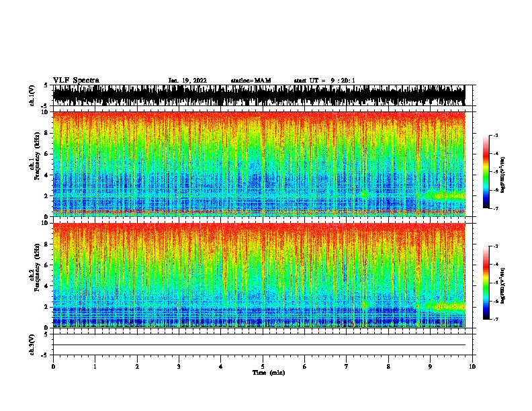Viewport: 532px width, 411px height.
Task: Click time axis tick label "8"
Action: click(x=388, y=367)
